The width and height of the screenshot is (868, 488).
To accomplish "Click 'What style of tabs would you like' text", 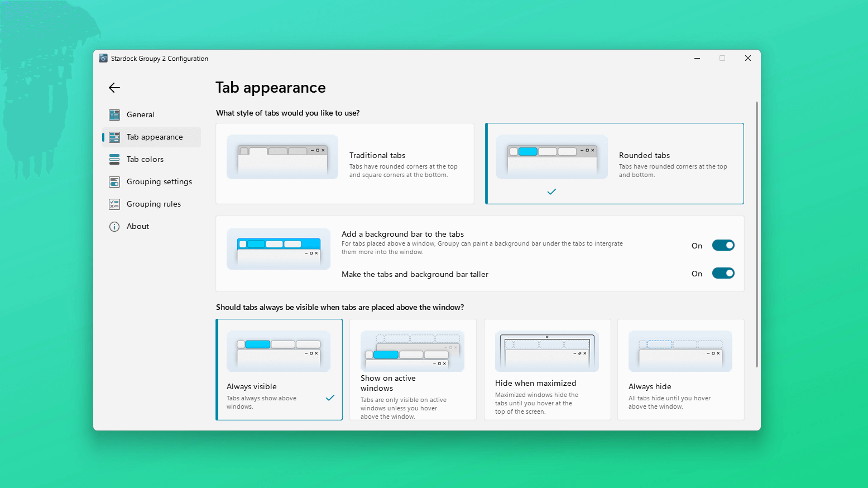I will click(x=288, y=113).
